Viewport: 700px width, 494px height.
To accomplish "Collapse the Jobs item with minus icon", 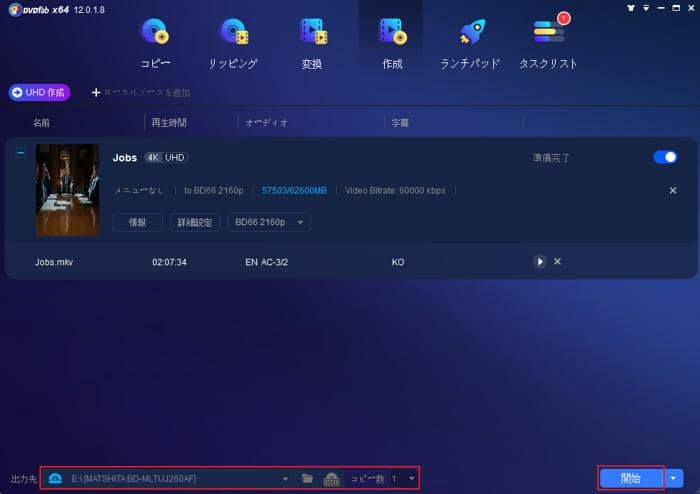I will 21,153.
